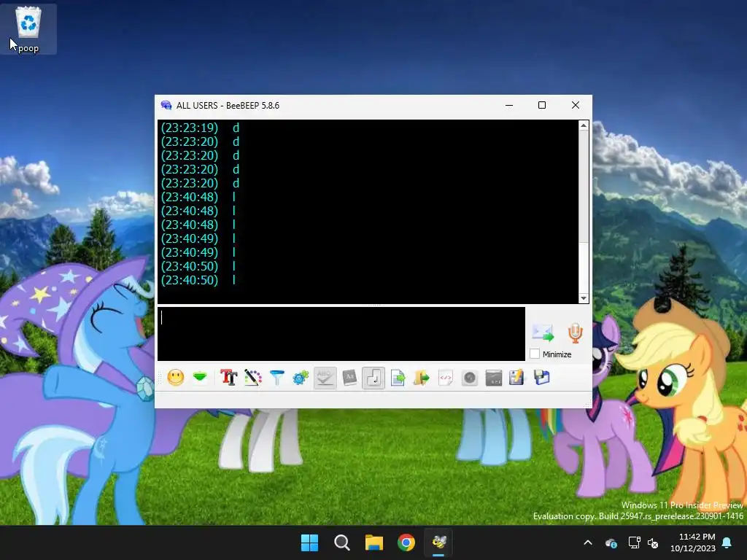Open the Windows Start menu

[x=309, y=542]
